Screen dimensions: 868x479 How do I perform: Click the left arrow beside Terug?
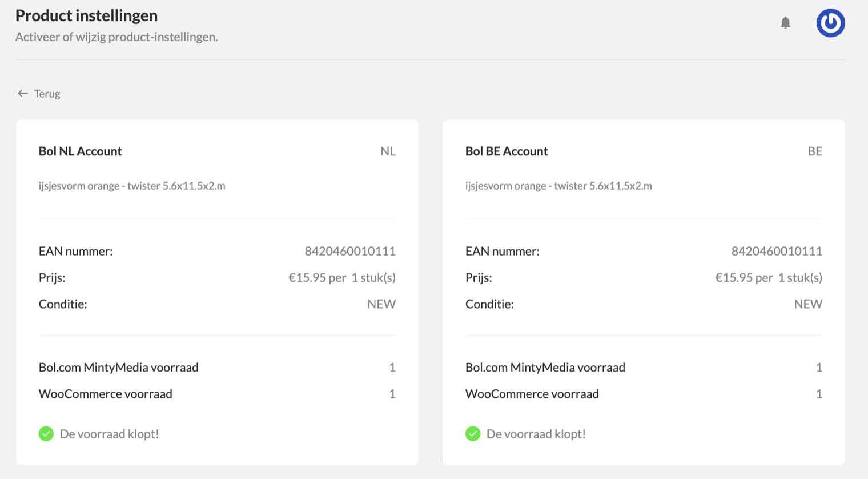tap(23, 93)
